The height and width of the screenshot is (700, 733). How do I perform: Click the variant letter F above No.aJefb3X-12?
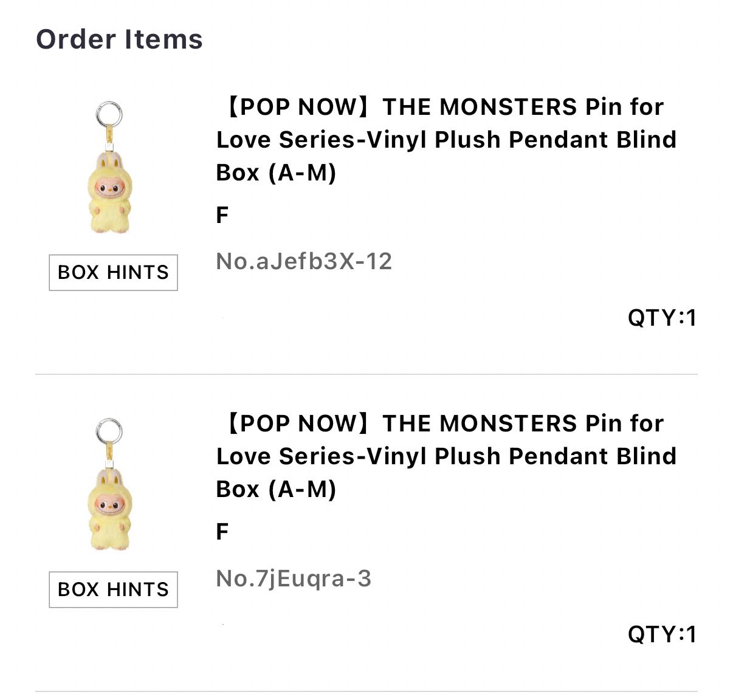click(222, 215)
